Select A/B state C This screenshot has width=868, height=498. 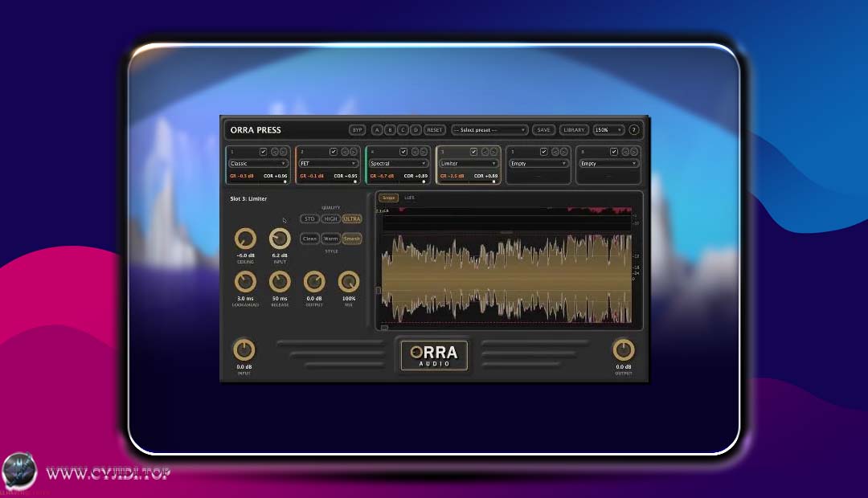[403, 130]
